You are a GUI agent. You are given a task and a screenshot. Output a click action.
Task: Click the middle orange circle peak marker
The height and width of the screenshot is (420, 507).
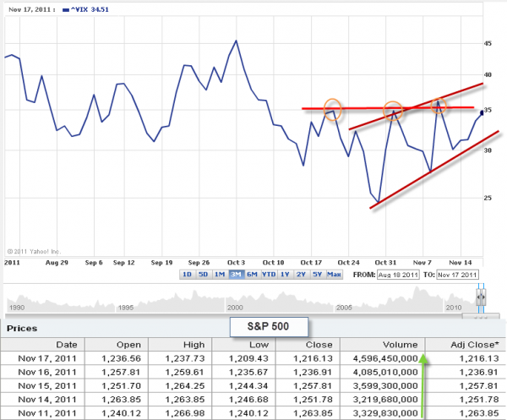[393, 110]
